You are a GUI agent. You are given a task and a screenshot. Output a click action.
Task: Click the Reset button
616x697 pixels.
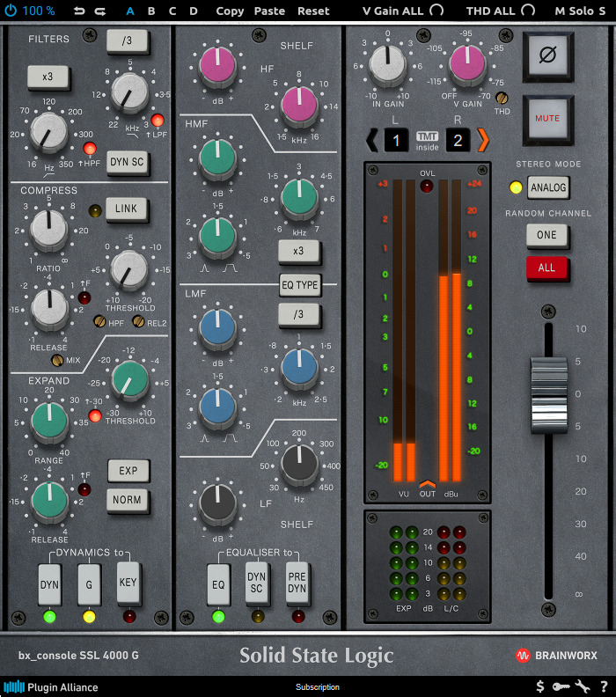(313, 11)
